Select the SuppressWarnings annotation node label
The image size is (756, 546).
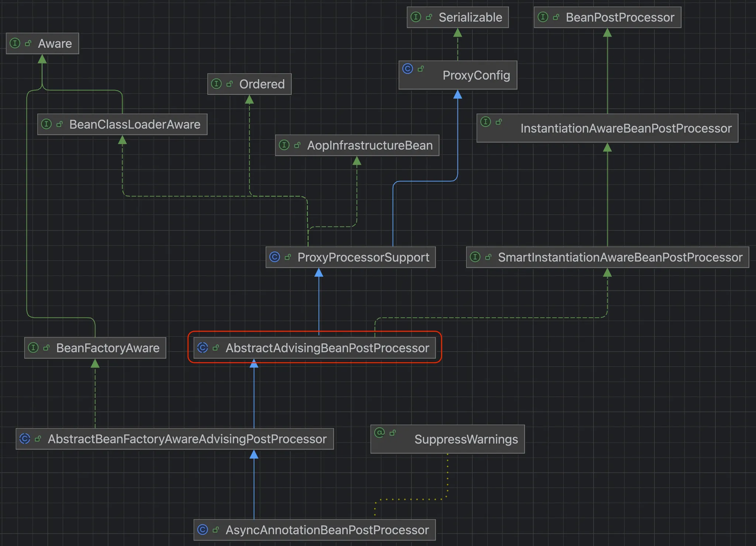[x=466, y=439]
